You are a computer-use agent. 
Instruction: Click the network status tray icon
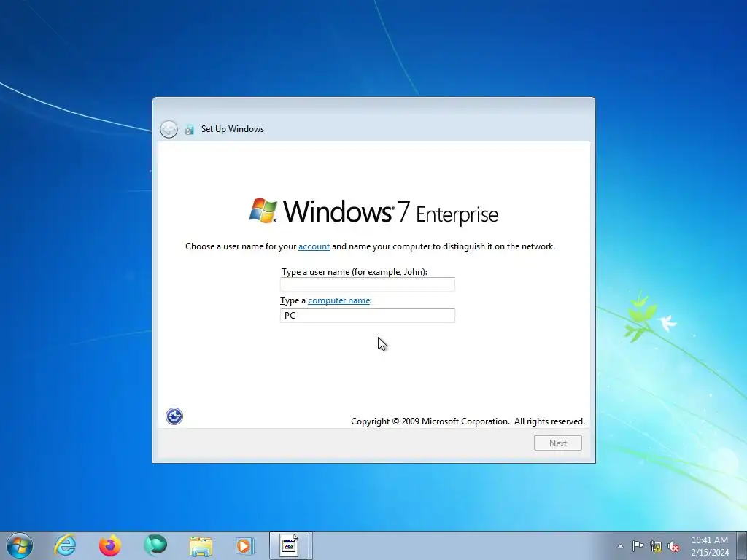coord(656,546)
